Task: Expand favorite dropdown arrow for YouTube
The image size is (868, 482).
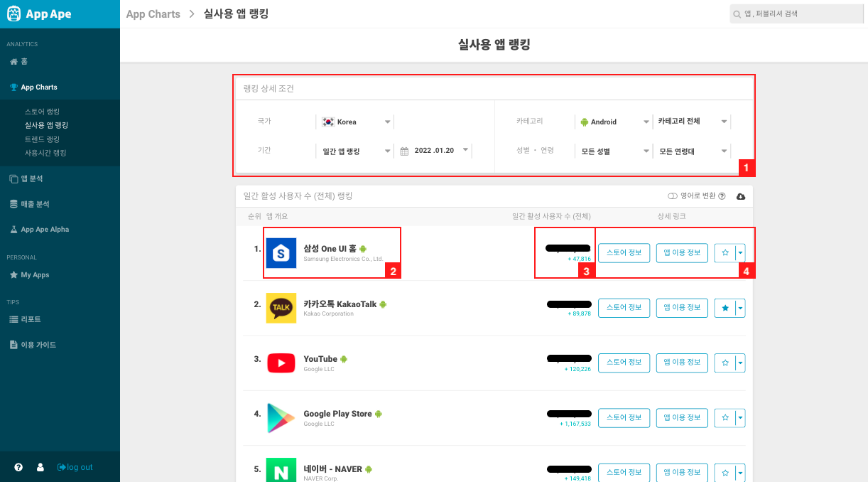Action: click(741, 363)
